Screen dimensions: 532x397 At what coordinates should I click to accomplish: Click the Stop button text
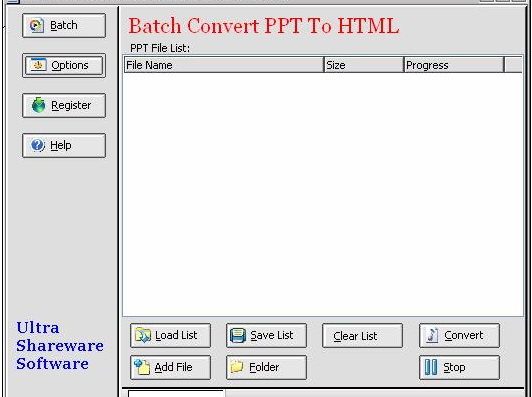point(454,367)
